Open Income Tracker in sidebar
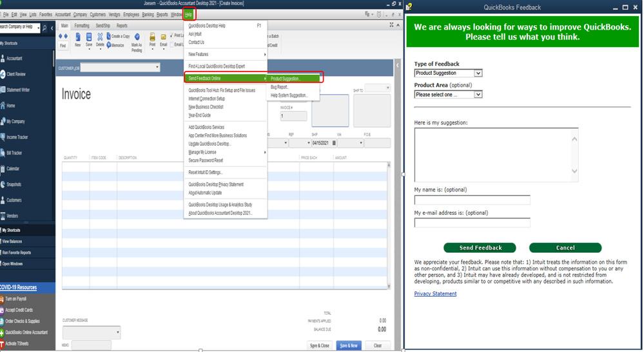Screen dimensions: 644x352 tap(14, 137)
